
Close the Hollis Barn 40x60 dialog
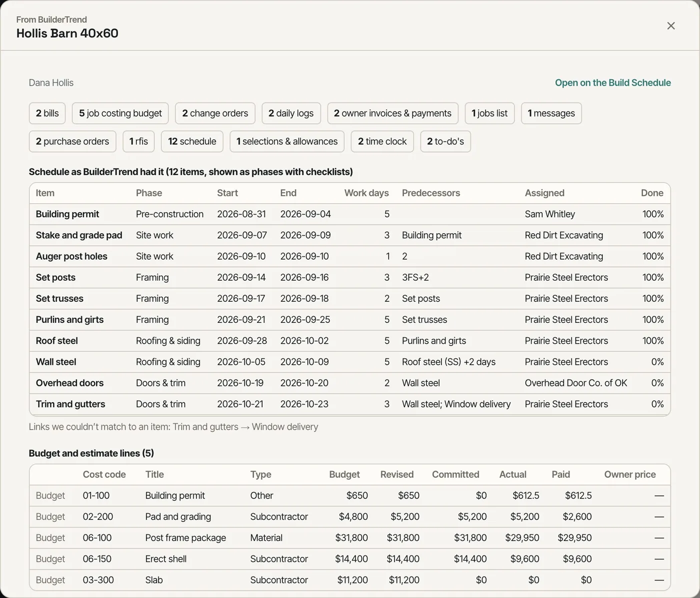point(671,26)
